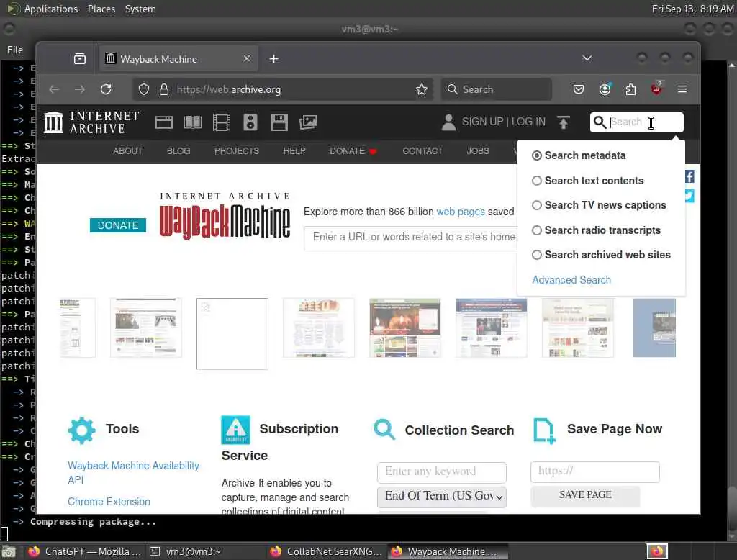Focus Collection Search keyword field
The width and height of the screenshot is (737, 560).
442,471
